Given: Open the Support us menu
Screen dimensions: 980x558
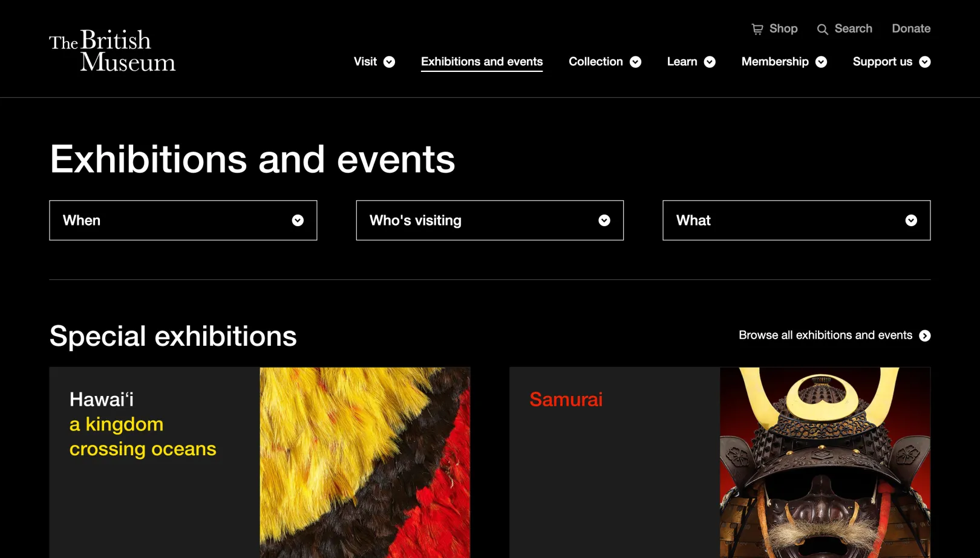Looking at the screenshot, I should (x=883, y=62).
